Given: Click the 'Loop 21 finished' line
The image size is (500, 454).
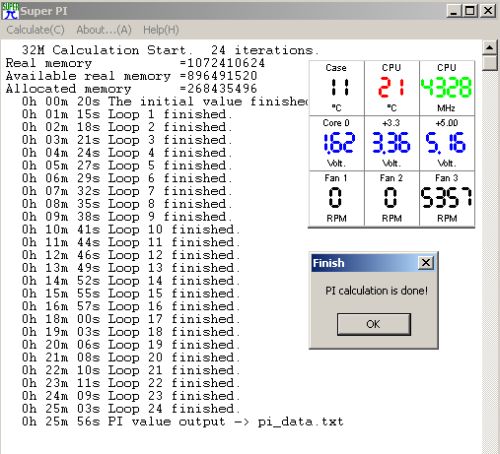Looking at the screenshot, I should coord(131,370).
